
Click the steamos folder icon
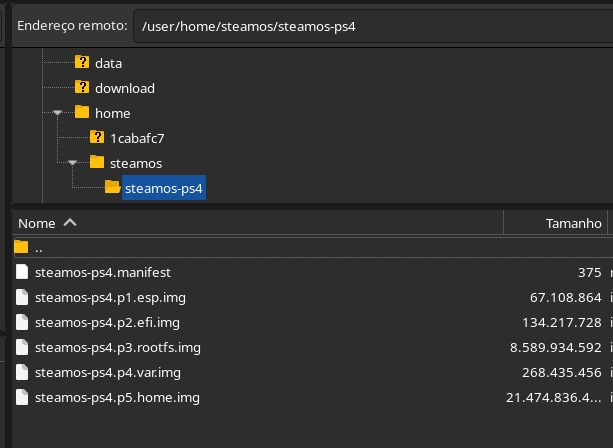pyautogui.click(x=97, y=162)
